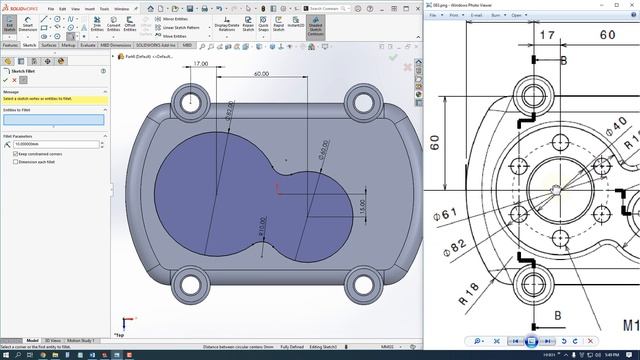This screenshot has width=640, height=360.
Task: Open the DisplayManager tab icon
Action: point(61,61)
